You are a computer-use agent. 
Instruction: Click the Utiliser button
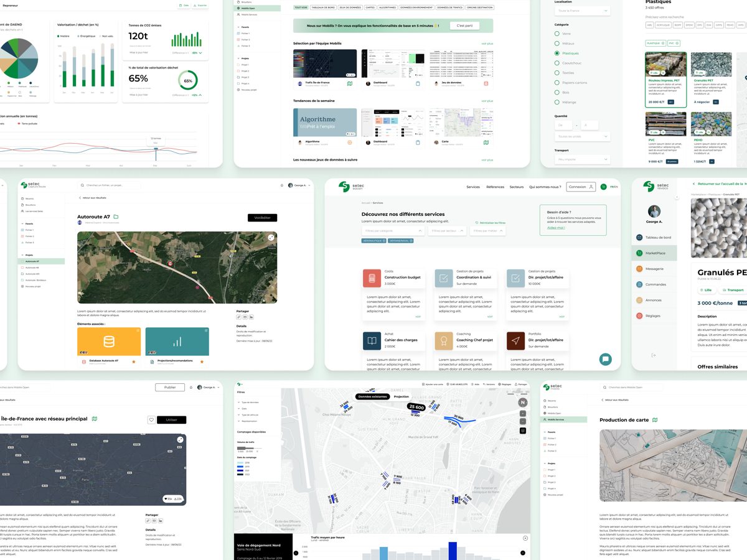pos(171,420)
